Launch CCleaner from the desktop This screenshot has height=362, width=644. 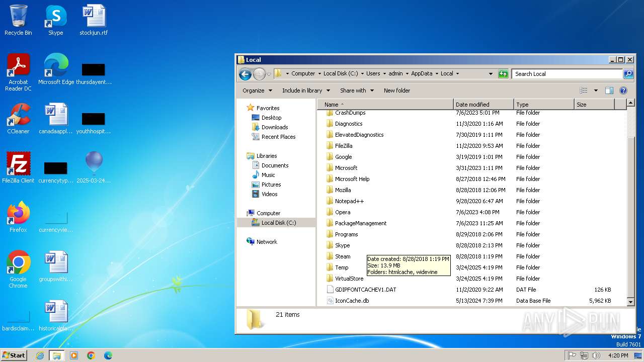pos(18,119)
